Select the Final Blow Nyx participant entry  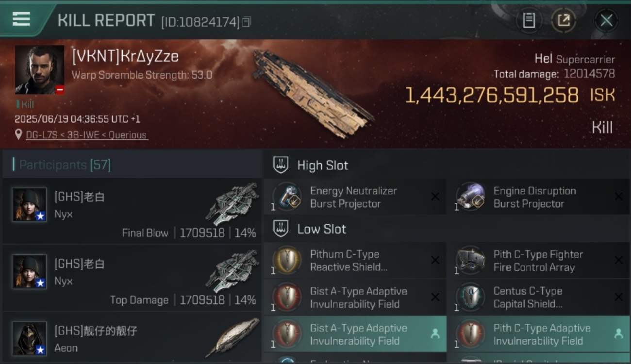tap(132, 211)
